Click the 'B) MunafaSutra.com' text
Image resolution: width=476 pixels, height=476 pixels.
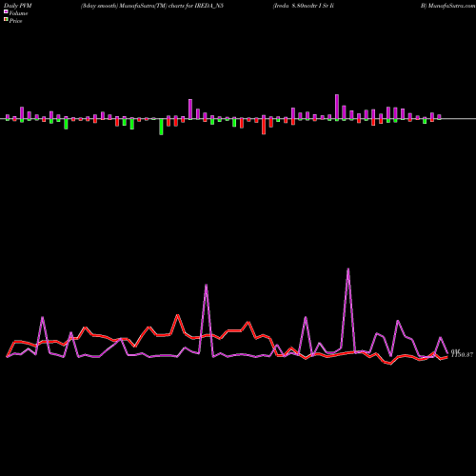(448, 6)
